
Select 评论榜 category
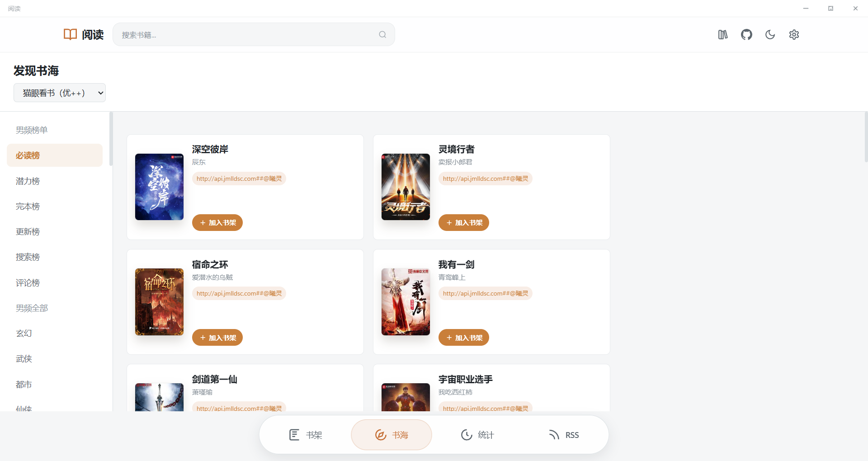[55, 283]
